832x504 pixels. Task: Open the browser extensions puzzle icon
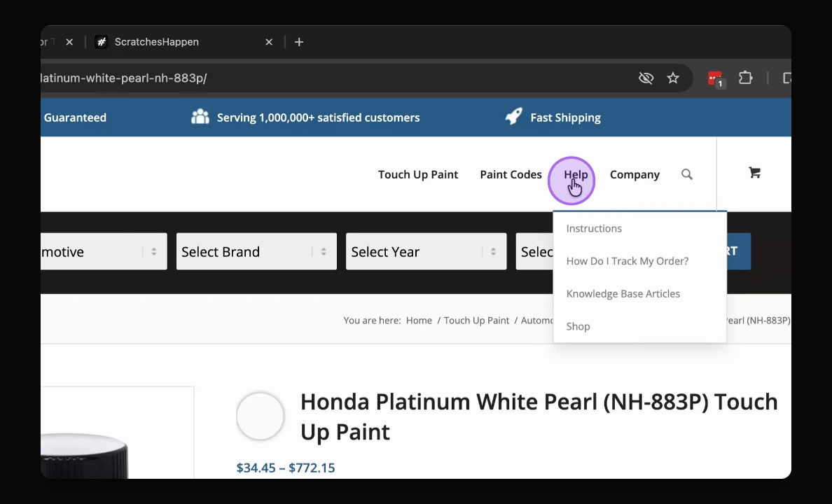click(x=746, y=78)
